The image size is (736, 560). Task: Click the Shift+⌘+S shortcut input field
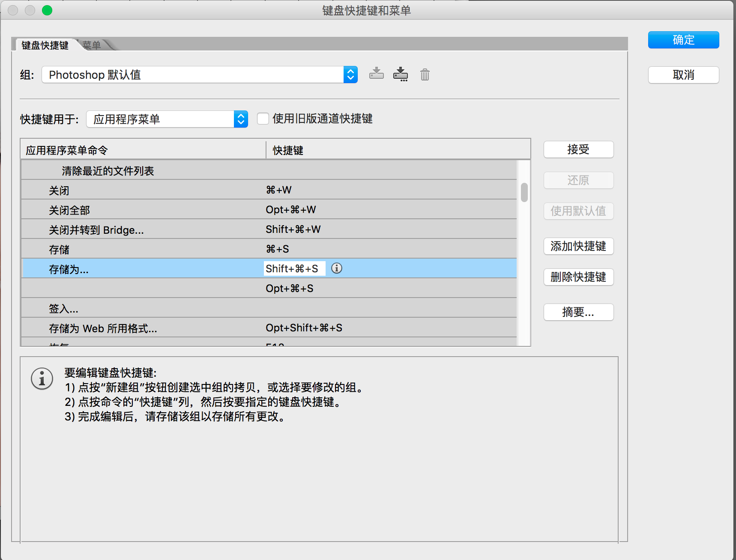tap(294, 268)
